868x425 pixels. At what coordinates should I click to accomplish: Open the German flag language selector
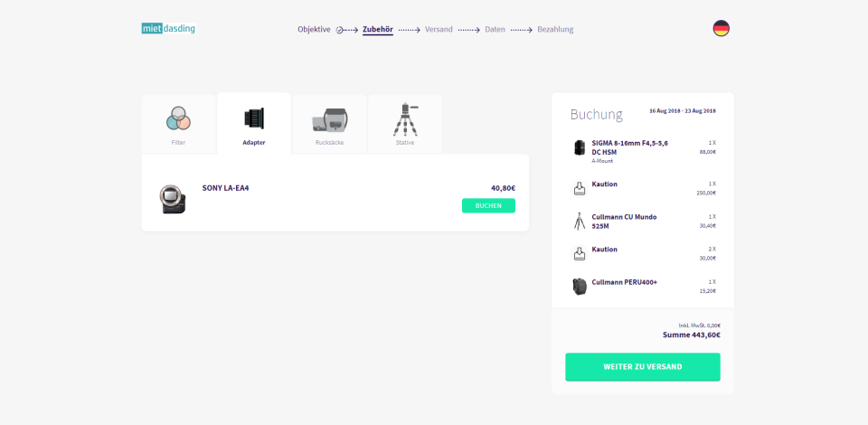pyautogui.click(x=721, y=28)
